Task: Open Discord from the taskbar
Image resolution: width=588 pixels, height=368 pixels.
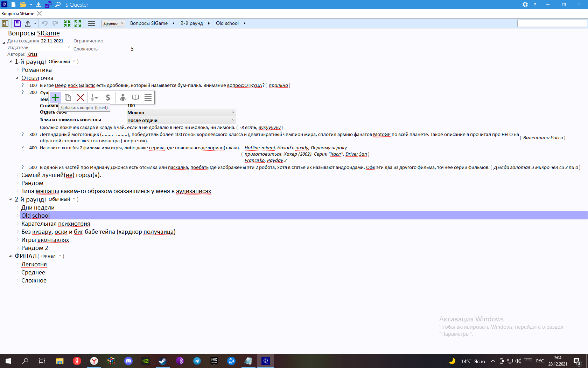Action: (128, 361)
